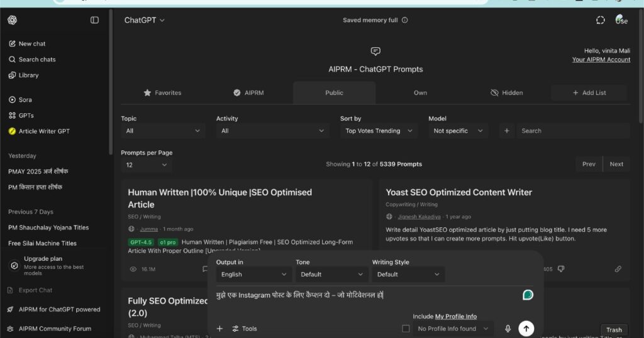Open Model Not specific dropdown
This screenshot has height=338, width=644.
pyautogui.click(x=458, y=131)
